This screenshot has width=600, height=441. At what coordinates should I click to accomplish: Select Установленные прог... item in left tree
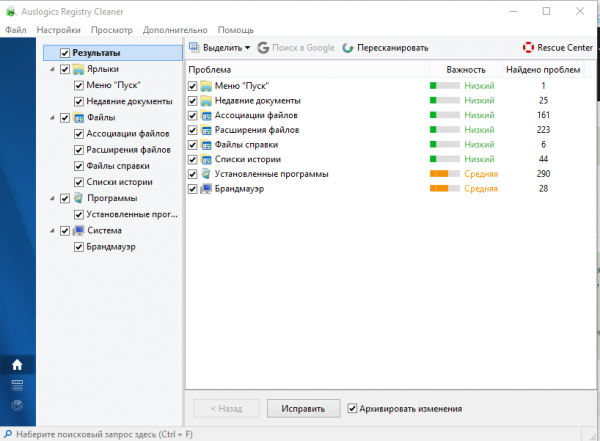pyautogui.click(x=132, y=214)
